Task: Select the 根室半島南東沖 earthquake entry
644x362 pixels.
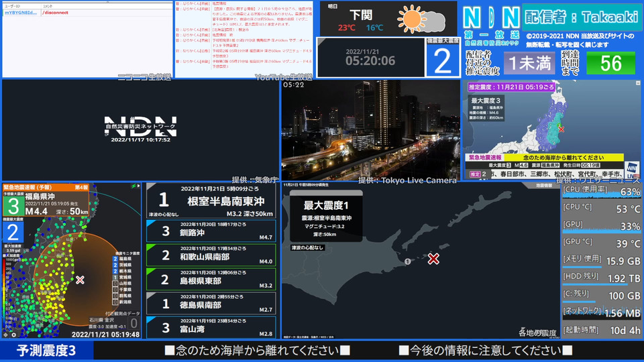Action: coord(211,200)
